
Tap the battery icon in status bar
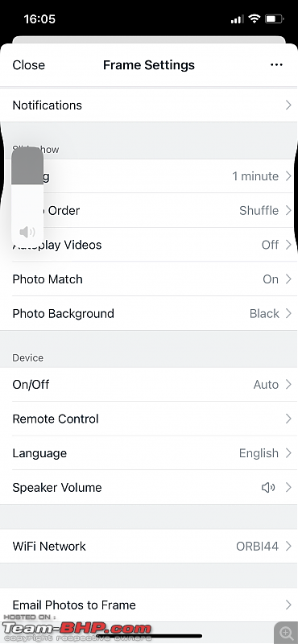click(x=274, y=19)
